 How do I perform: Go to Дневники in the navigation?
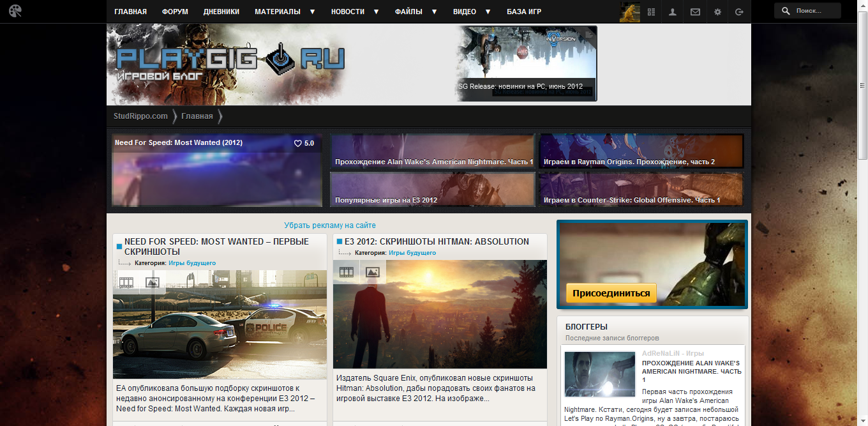[x=221, y=11]
